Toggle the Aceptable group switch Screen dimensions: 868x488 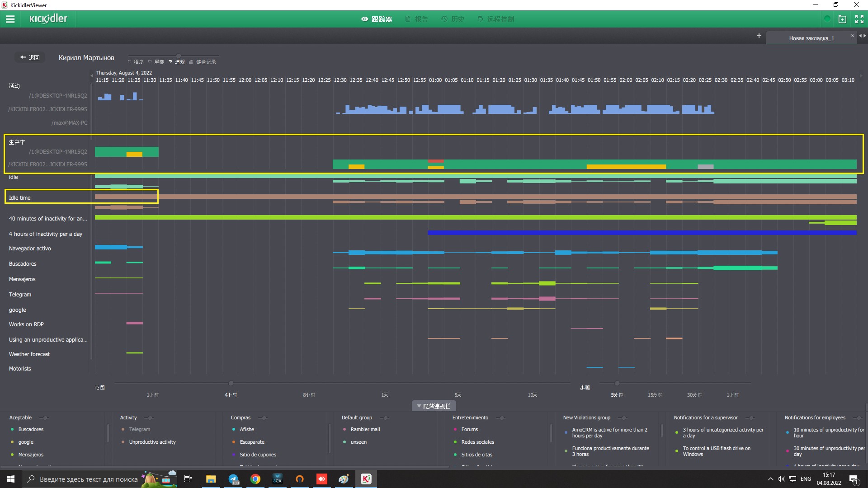(43, 418)
